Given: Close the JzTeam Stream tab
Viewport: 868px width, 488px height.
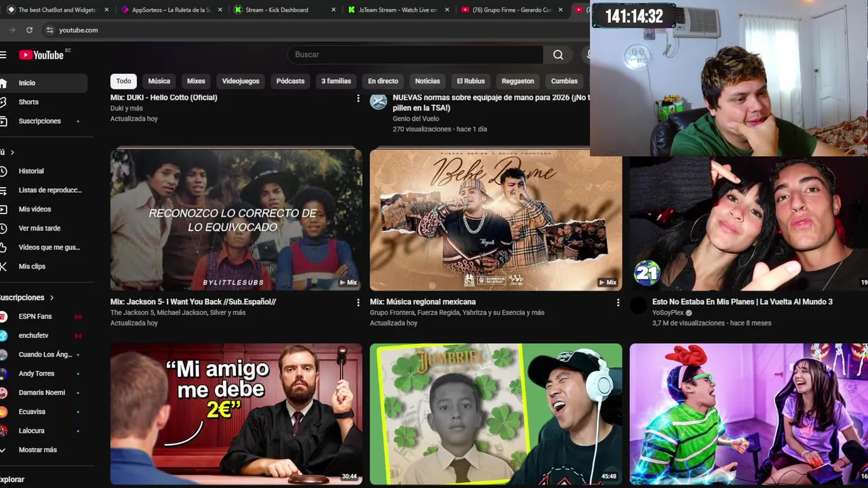Looking at the screenshot, I should click(x=447, y=10).
